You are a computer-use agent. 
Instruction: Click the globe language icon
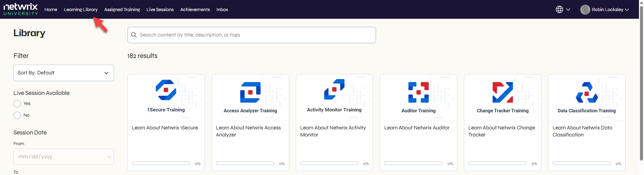[559, 9]
